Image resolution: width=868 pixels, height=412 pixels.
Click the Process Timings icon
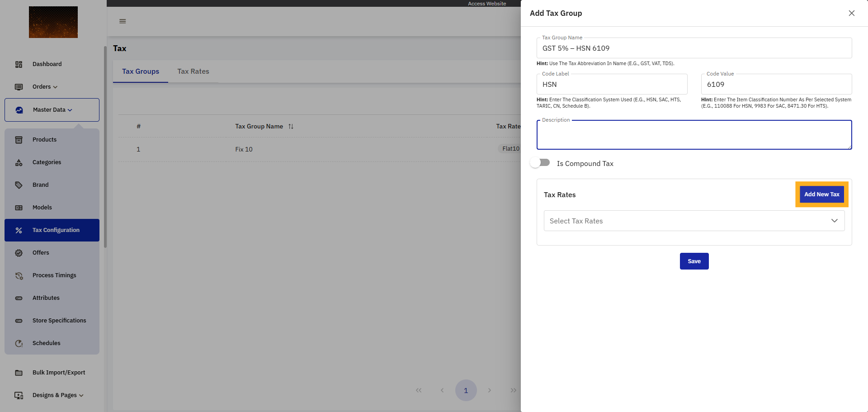coord(19,275)
